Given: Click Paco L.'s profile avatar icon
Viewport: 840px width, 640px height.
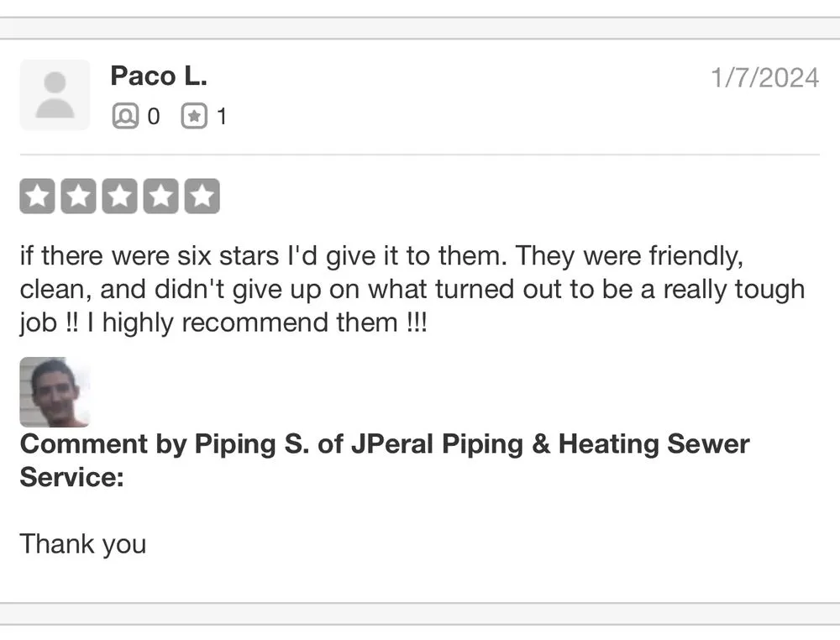Looking at the screenshot, I should [55, 94].
